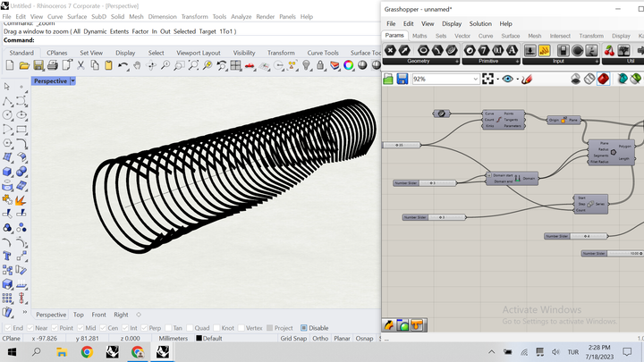Click the Undo arrow icon
644x362 pixels.
[x=123, y=65]
